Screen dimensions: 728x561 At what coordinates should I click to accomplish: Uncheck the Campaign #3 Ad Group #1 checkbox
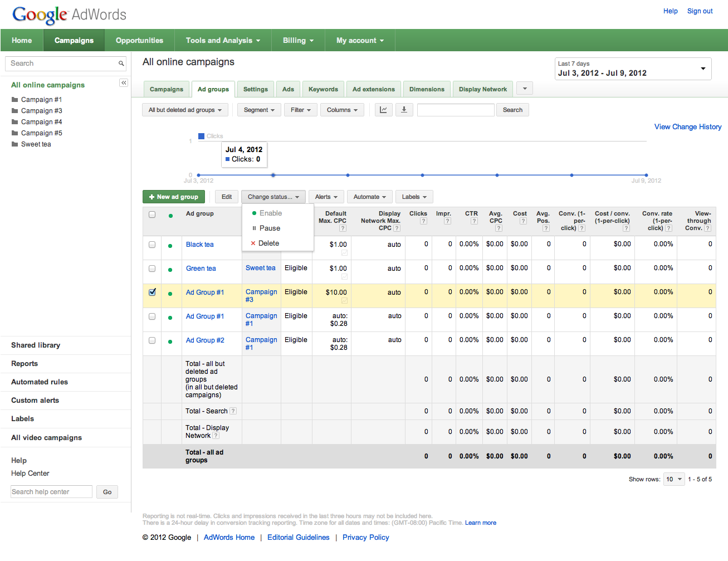[152, 292]
